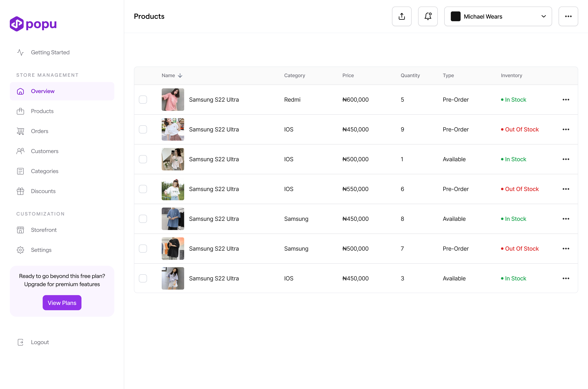Click the Getting Started pulse icon
The width and height of the screenshot is (588, 389).
click(20, 52)
